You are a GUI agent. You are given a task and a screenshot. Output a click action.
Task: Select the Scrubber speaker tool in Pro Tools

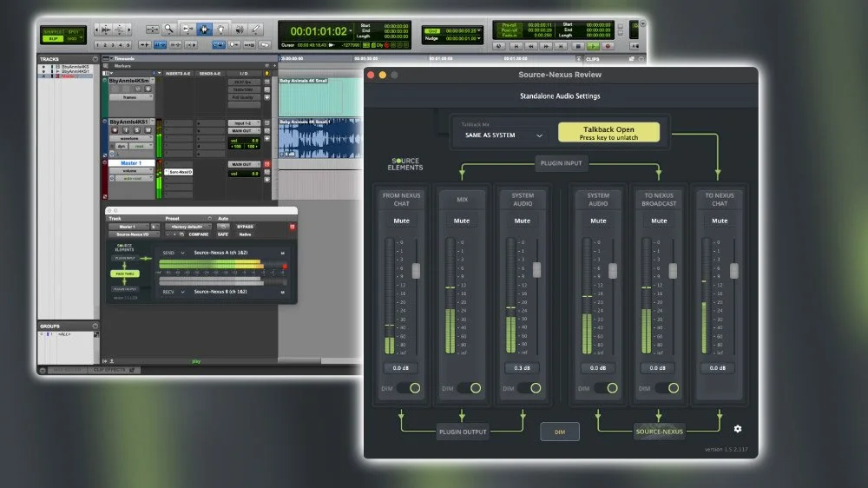point(240,30)
